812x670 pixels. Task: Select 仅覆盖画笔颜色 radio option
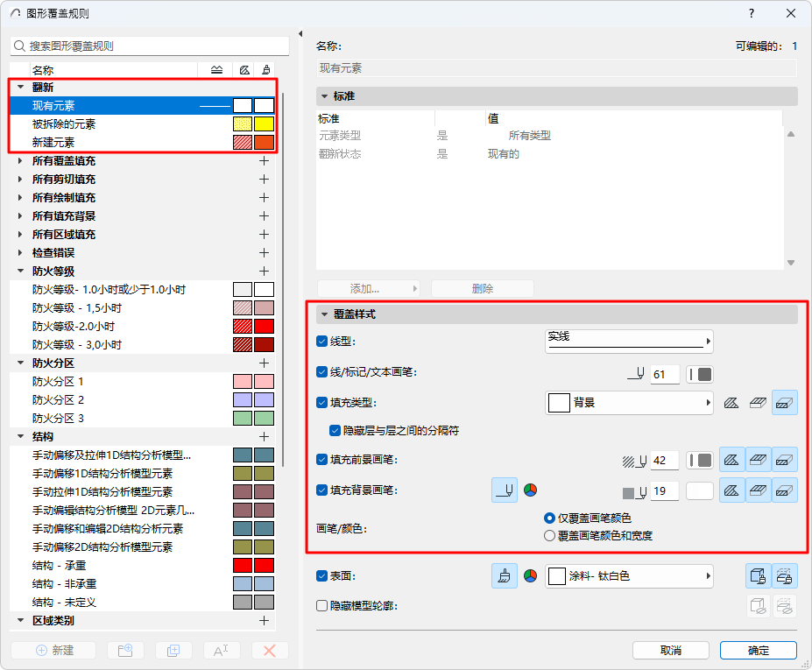[549, 518]
